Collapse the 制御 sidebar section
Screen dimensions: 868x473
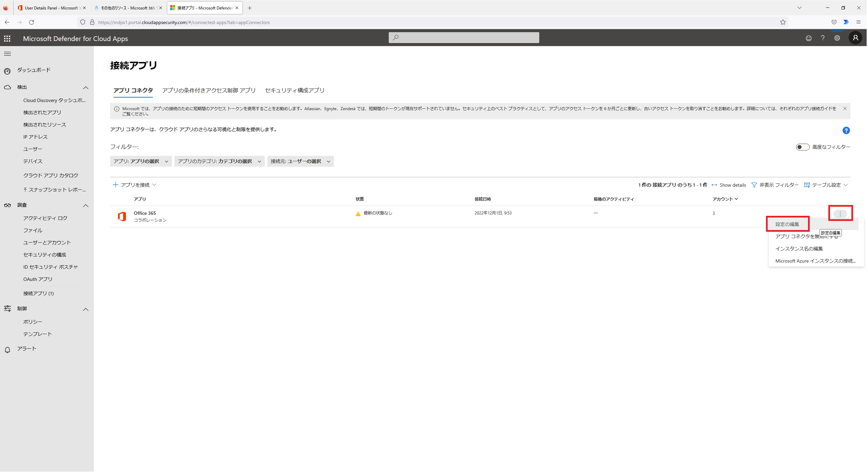tap(86, 310)
